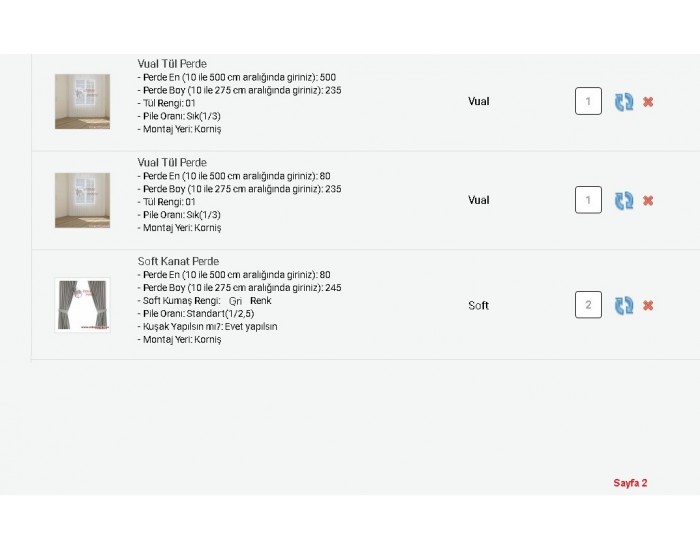Update quantity of the 80 cm Vual curtain
Screen dimensions: 700x550
click(624, 200)
